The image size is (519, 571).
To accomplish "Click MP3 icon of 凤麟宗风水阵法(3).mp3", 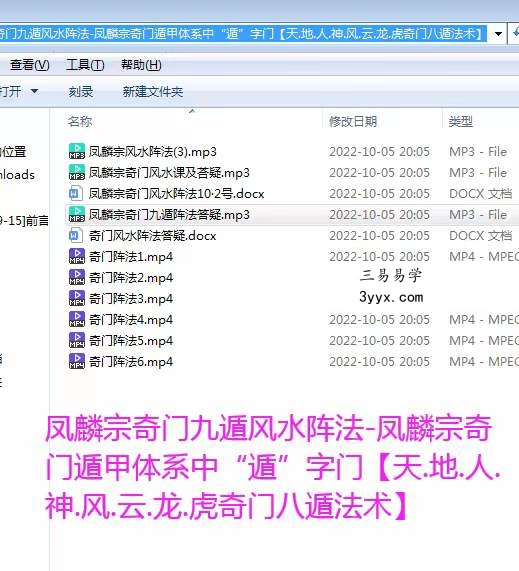I will (x=76, y=151).
